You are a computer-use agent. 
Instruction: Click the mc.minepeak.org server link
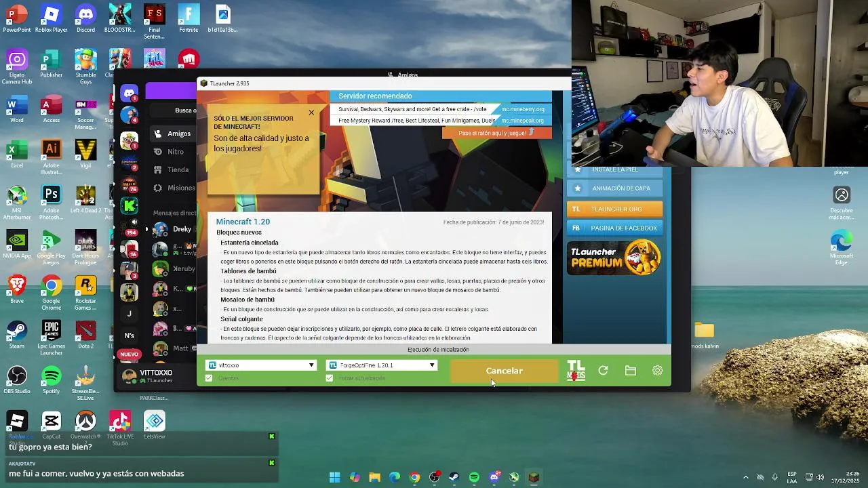[523, 121]
